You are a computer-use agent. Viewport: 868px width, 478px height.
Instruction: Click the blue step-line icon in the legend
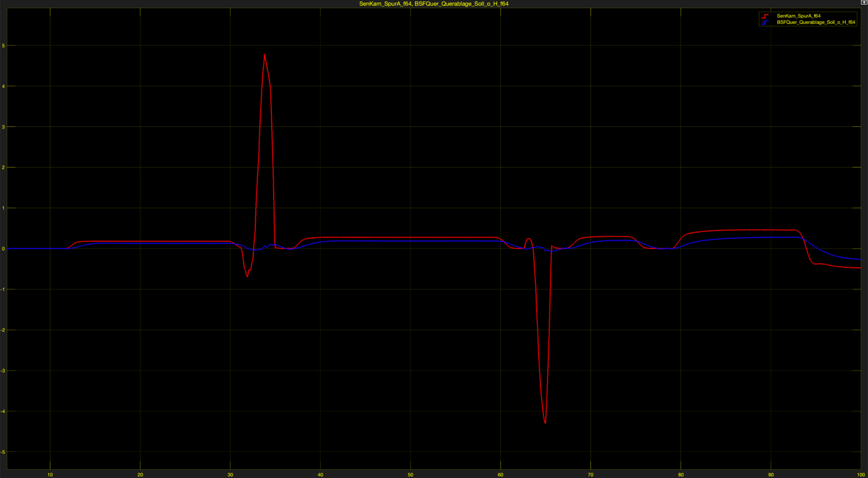click(765, 23)
